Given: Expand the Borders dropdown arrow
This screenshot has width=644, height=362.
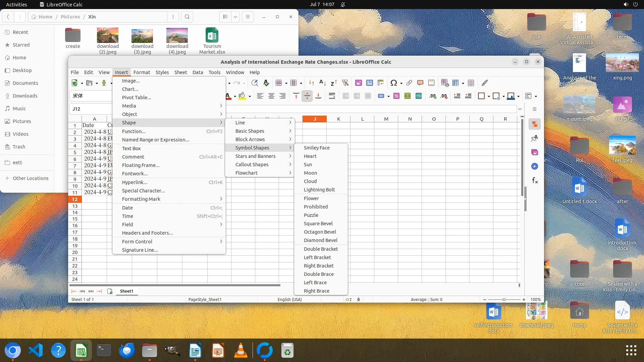Looking at the screenshot, I should point(489,97).
